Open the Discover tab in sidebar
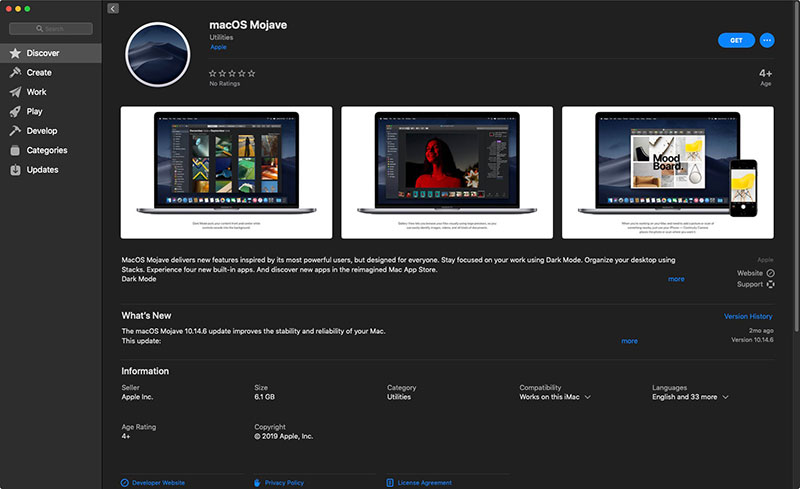This screenshot has width=800, height=489. pyautogui.click(x=43, y=53)
